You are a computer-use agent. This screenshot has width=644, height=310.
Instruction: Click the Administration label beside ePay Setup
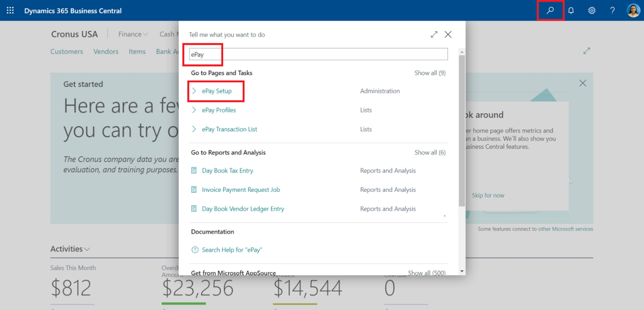tap(380, 91)
